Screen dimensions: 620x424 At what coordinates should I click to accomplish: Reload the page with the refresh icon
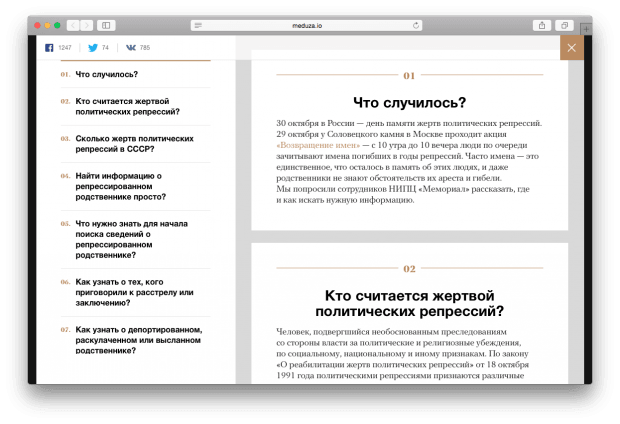coord(415,24)
